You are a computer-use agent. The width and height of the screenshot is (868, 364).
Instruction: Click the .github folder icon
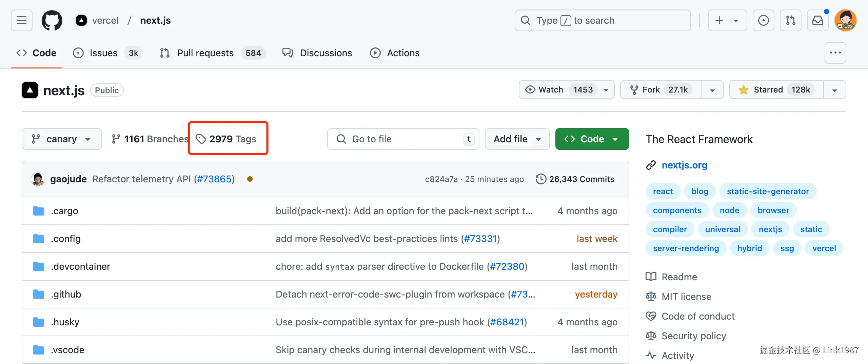[x=39, y=294]
